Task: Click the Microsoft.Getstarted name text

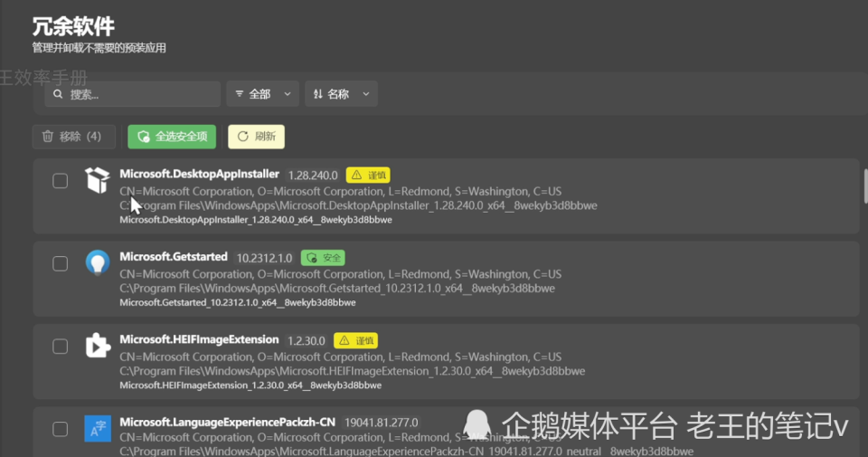Action: point(174,256)
